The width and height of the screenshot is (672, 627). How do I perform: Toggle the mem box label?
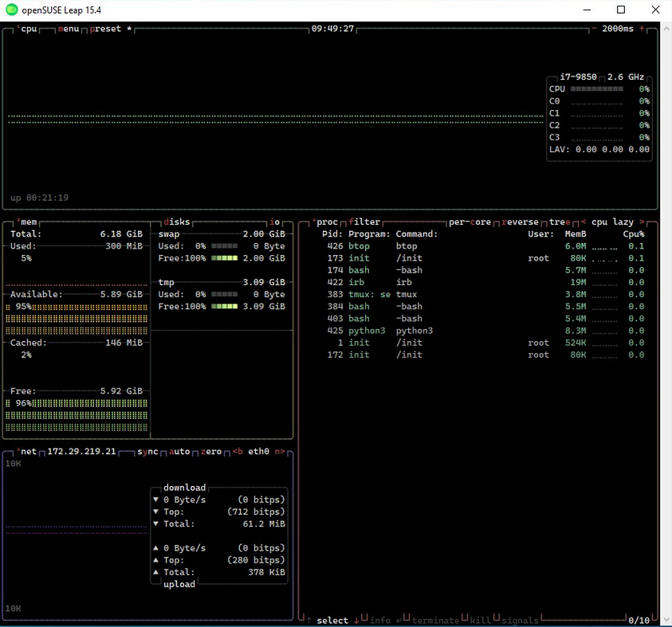[x=29, y=221]
